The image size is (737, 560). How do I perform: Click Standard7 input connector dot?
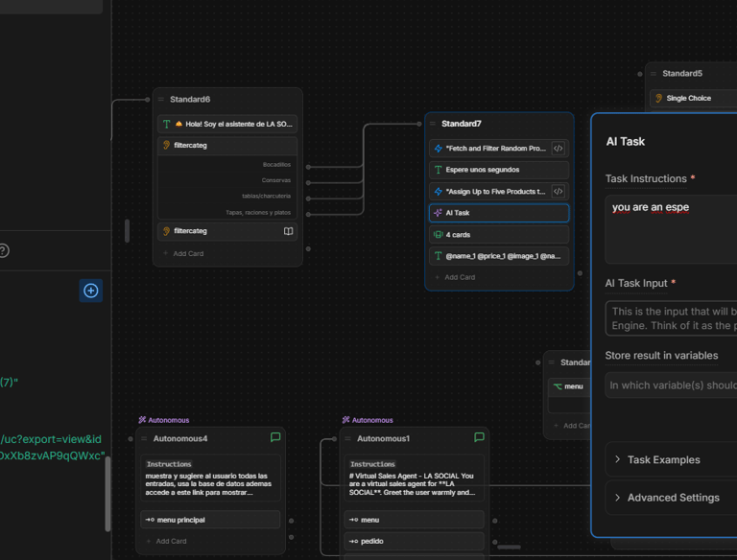(419, 124)
